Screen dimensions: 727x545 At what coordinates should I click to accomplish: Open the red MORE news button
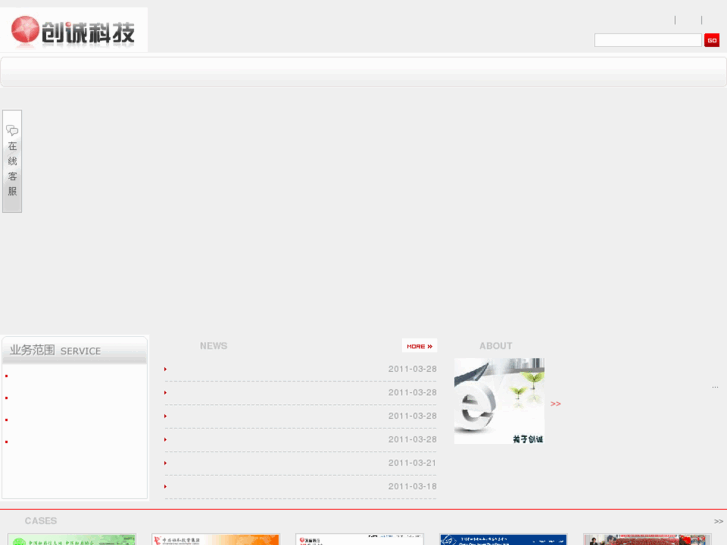pyautogui.click(x=419, y=346)
